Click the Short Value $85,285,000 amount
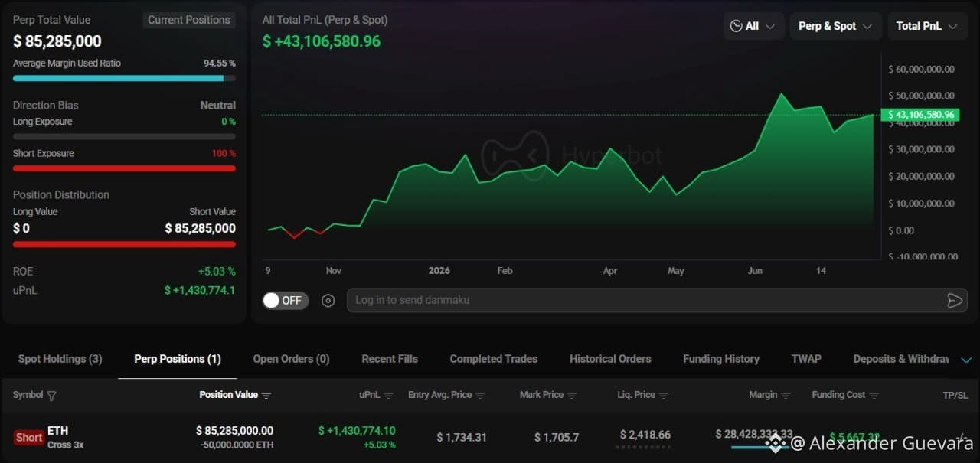The image size is (980, 463). (201, 228)
